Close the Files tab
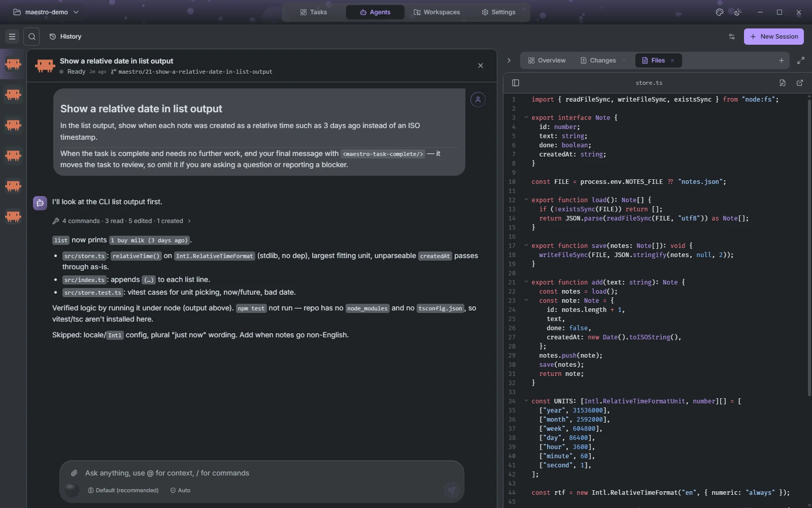Image resolution: width=812 pixels, height=508 pixels. pyautogui.click(x=672, y=60)
